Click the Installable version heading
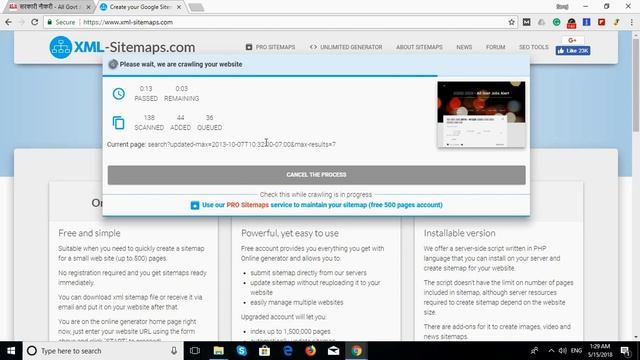The width and height of the screenshot is (640, 360). [x=460, y=233]
